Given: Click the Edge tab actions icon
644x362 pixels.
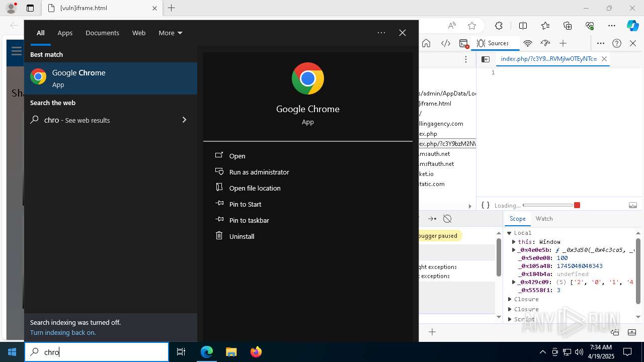Looking at the screenshot, I should point(30,8).
